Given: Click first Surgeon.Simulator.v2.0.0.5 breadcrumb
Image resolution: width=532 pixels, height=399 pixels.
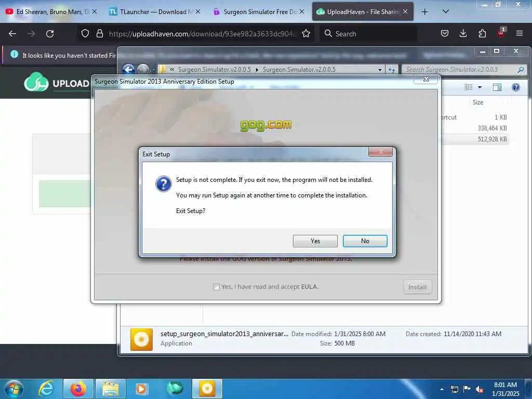Looking at the screenshot, I should click(215, 70).
